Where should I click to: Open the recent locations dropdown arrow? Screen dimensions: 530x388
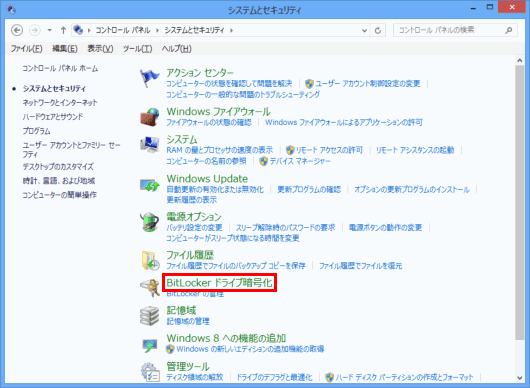coord(49,30)
